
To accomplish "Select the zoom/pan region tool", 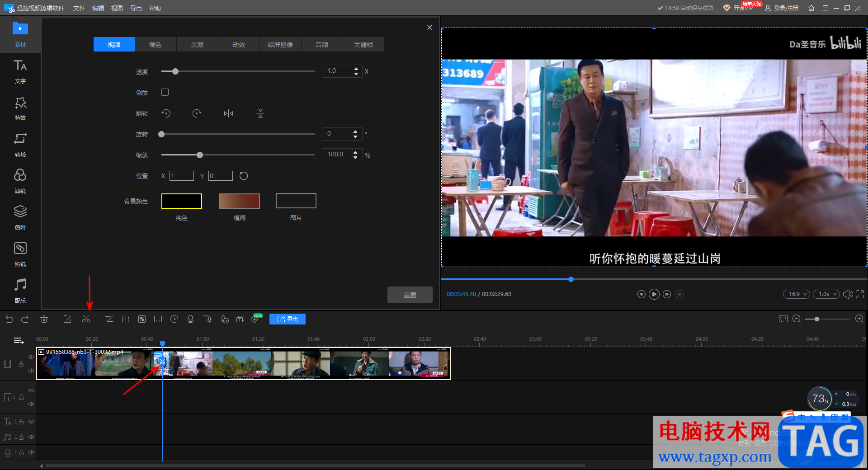I will (125, 319).
